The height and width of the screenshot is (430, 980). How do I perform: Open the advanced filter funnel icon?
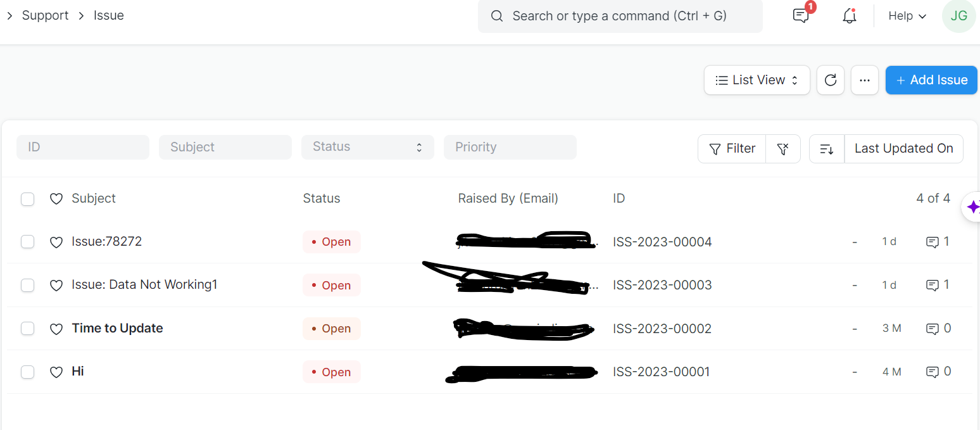pyautogui.click(x=783, y=148)
